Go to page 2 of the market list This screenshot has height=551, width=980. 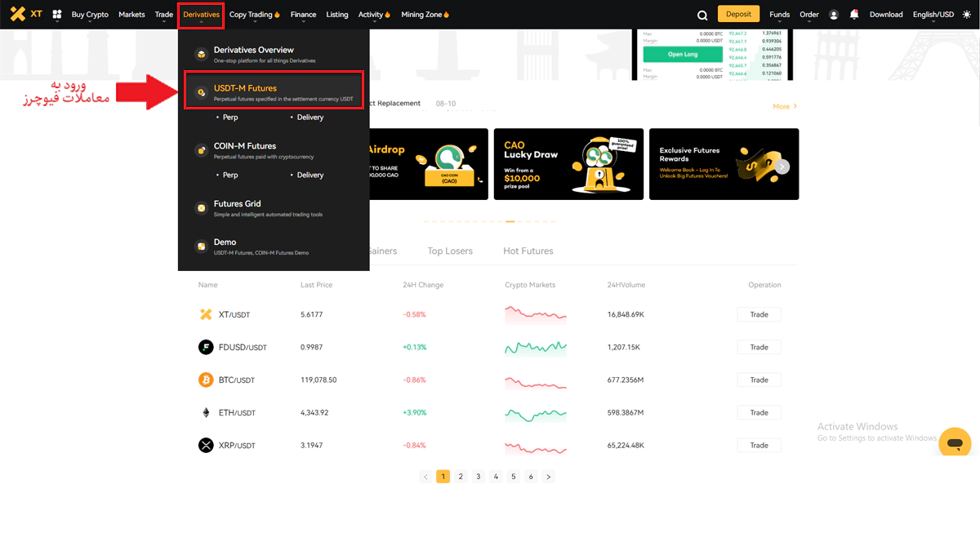pyautogui.click(x=461, y=477)
